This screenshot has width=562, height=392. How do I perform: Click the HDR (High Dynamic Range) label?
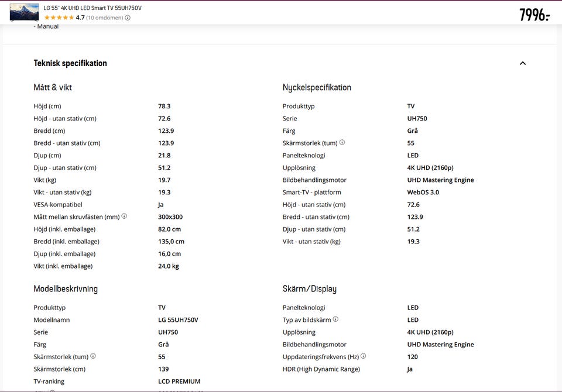(x=321, y=369)
